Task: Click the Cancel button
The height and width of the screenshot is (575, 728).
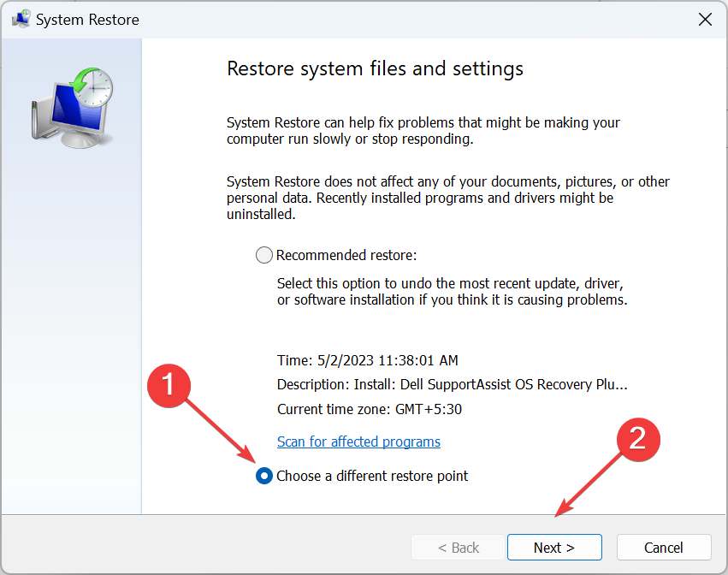Action: 664,547
